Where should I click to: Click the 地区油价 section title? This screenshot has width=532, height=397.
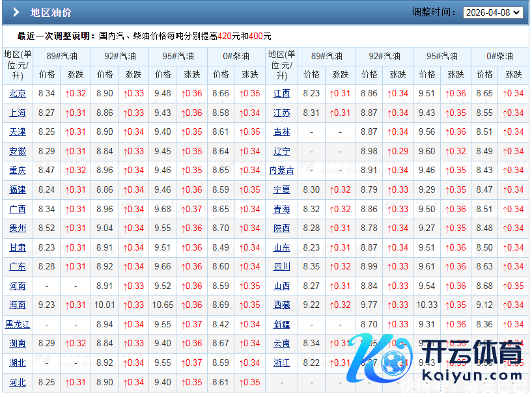tap(51, 12)
